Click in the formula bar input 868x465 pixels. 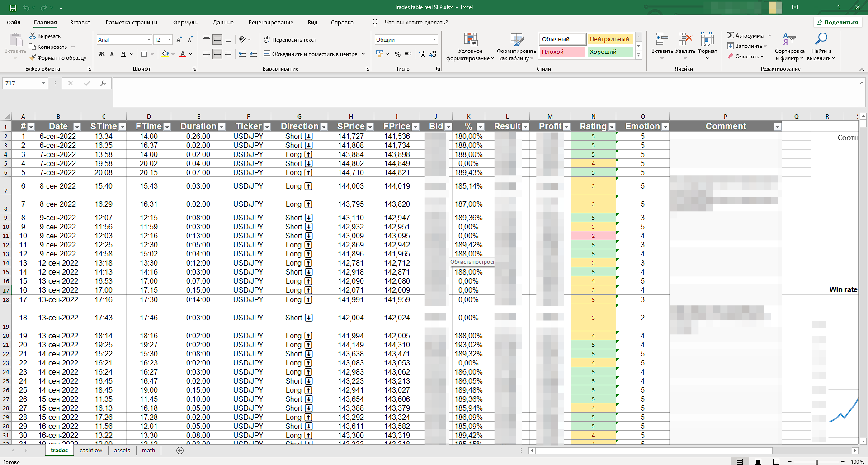pyautogui.click(x=486, y=92)
